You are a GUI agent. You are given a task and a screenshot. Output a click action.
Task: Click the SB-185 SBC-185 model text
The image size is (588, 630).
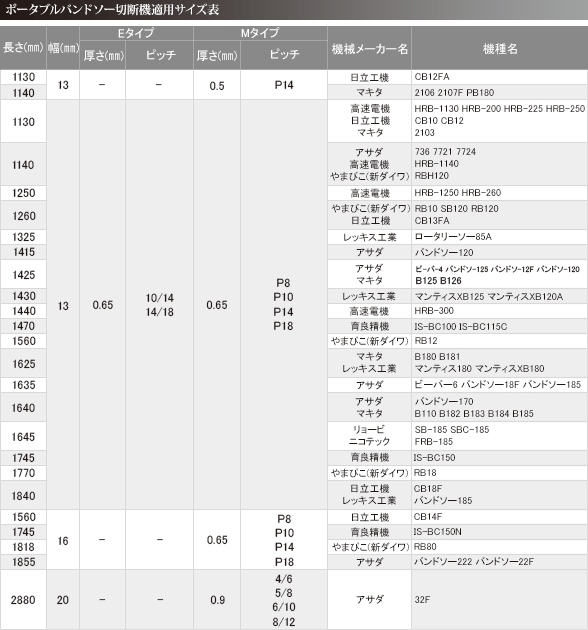pos(452,430)
